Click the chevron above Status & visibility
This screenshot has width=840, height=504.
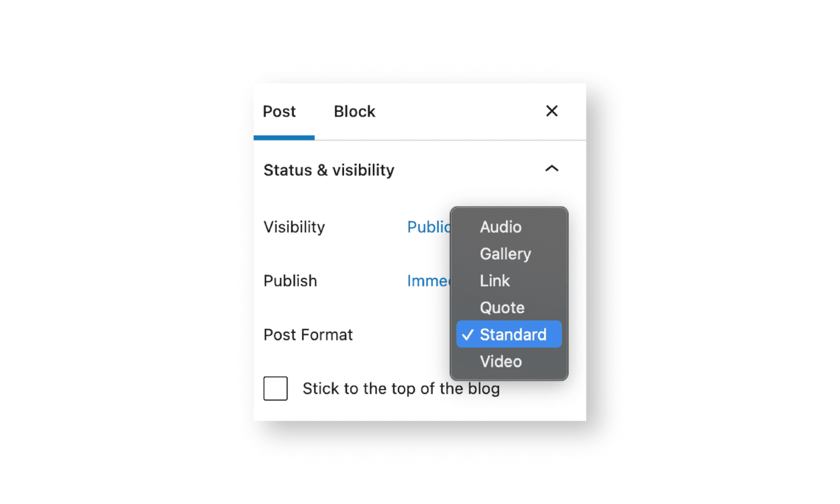pos(552,169)
